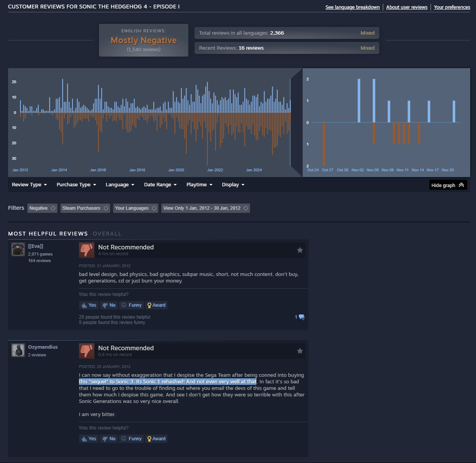Open the Review Type dropdown

tap(29, 185)
